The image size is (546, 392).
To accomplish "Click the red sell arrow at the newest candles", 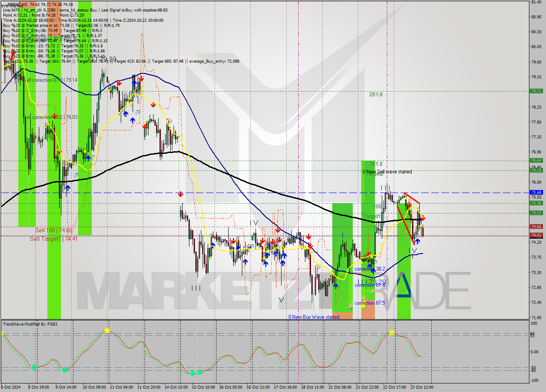I will [x=422, y=218].
